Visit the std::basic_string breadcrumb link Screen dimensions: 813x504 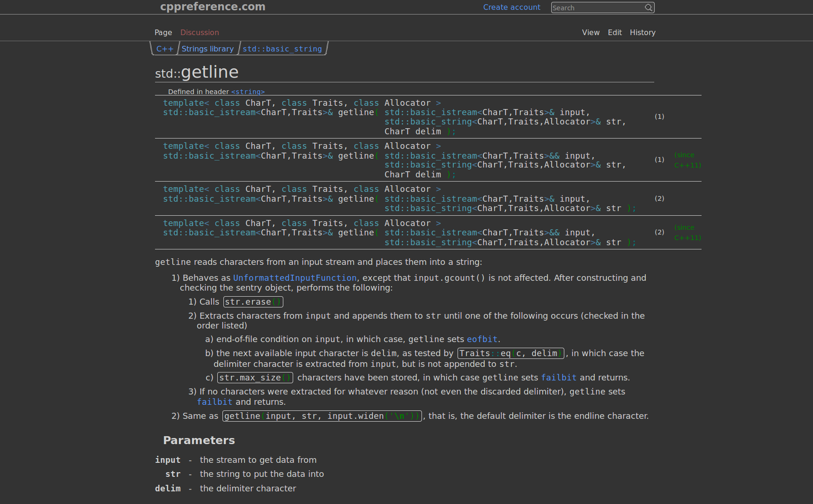[x=282, y=48]
